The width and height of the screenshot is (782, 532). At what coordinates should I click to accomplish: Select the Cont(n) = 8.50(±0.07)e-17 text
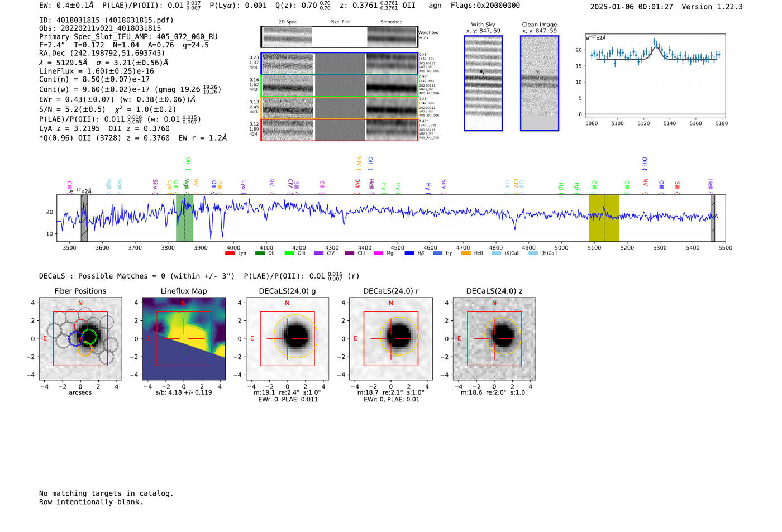pyautogui.click(x=94, y=80)
